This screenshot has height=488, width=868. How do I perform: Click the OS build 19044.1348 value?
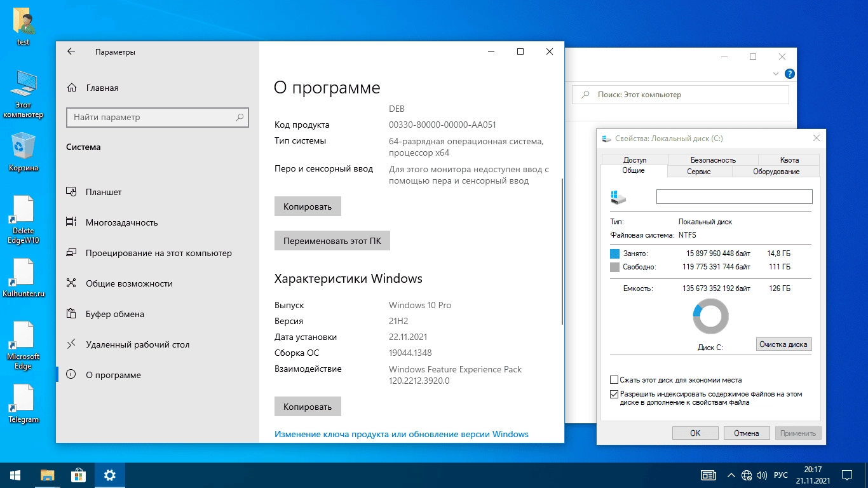click(410, 353)
